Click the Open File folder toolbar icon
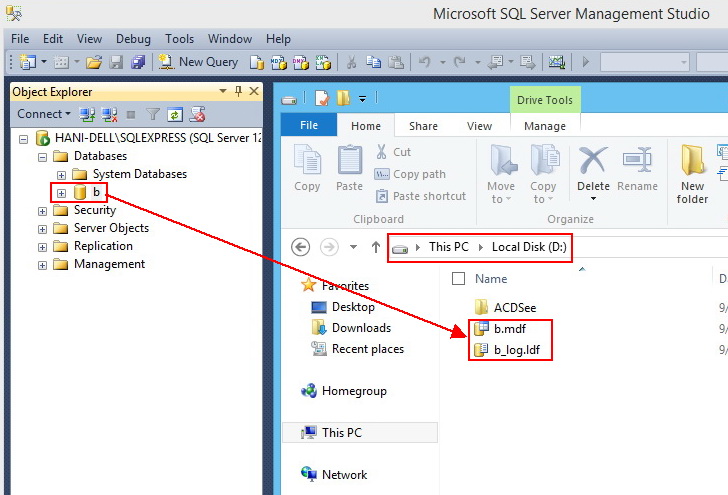The image size is (728, 495). tap(94, 62)
